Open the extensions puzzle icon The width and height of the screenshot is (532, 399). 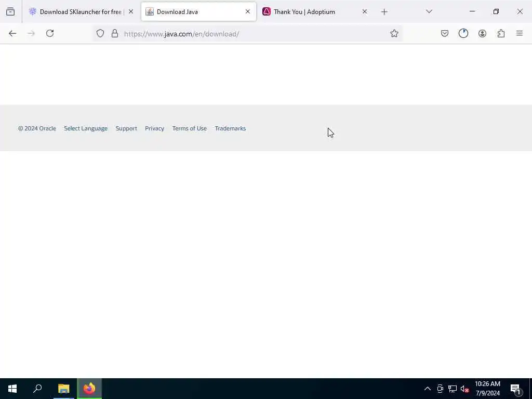point(501,34)
